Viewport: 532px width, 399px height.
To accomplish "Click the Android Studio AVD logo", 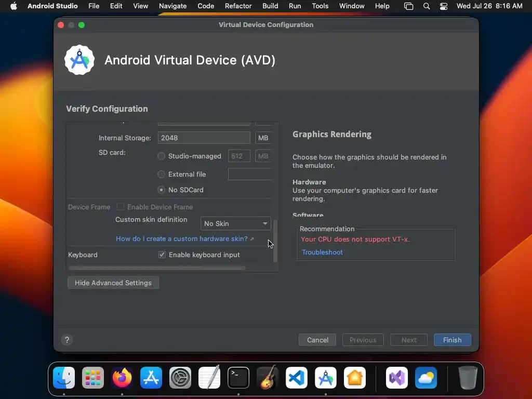I will click(79, 60).
